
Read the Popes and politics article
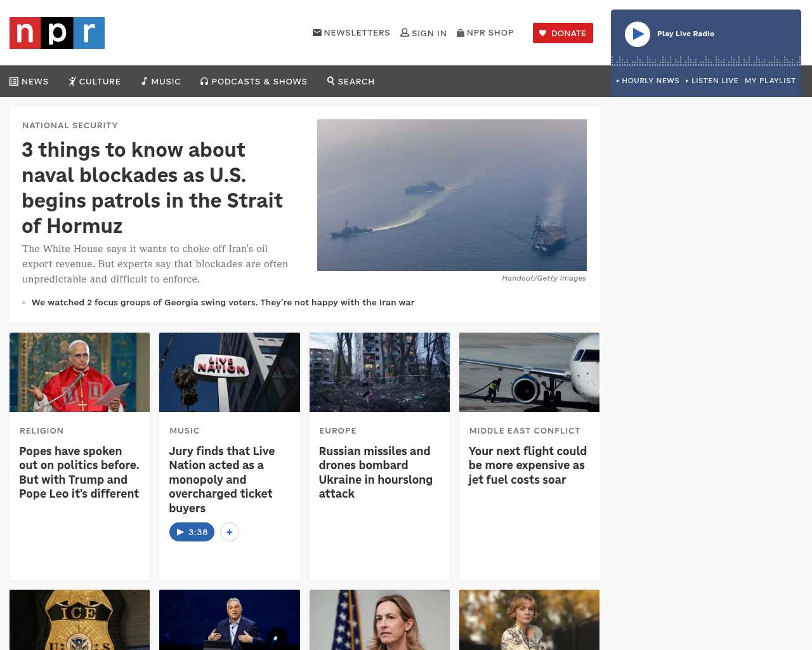(79, 472)
